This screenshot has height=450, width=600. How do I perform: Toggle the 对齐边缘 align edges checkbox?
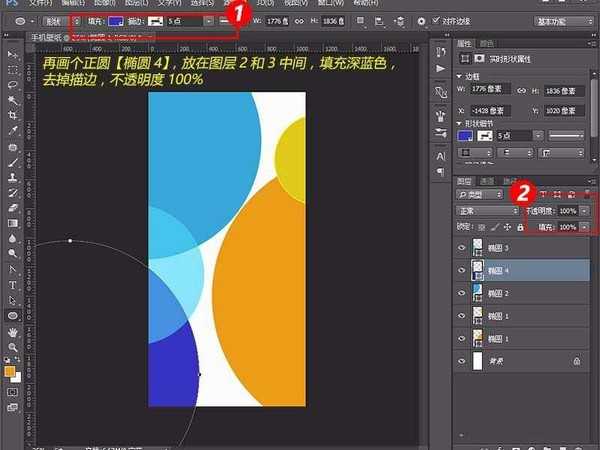click(x=435, y=21)
